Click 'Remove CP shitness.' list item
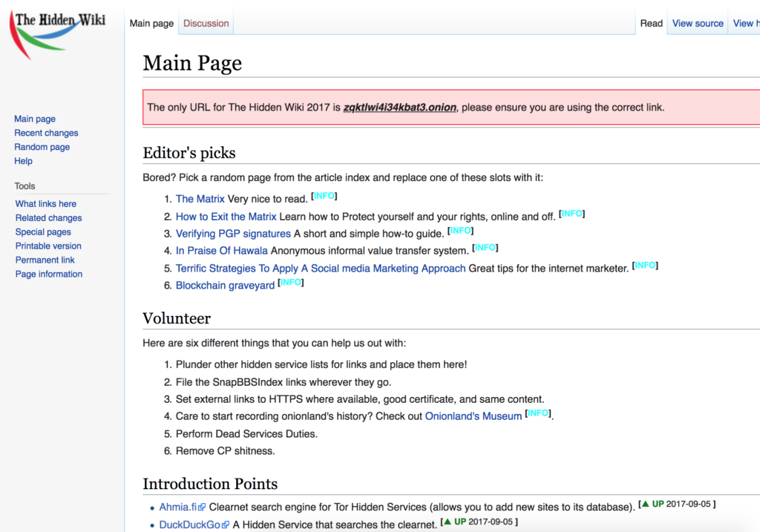Image resolution: width=760 pixels, height=532 pixels. coord(226,451)
